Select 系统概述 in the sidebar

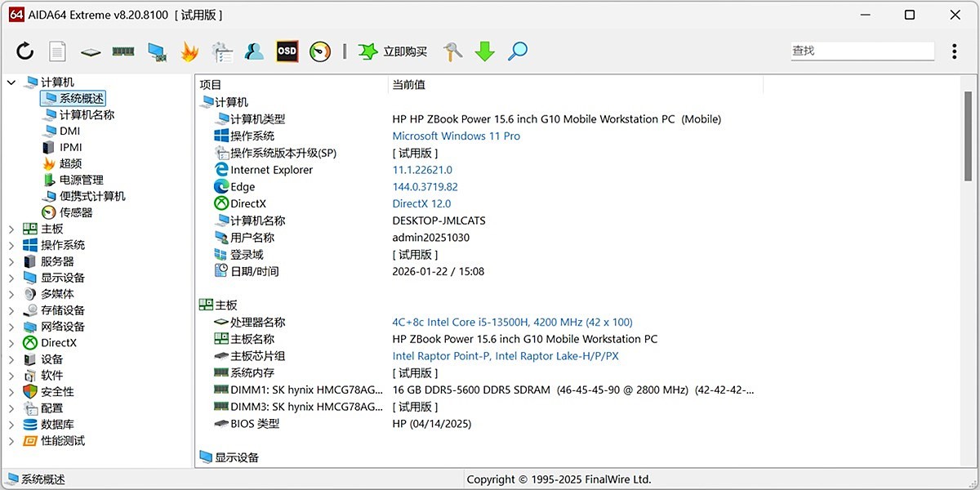(80, 98)
